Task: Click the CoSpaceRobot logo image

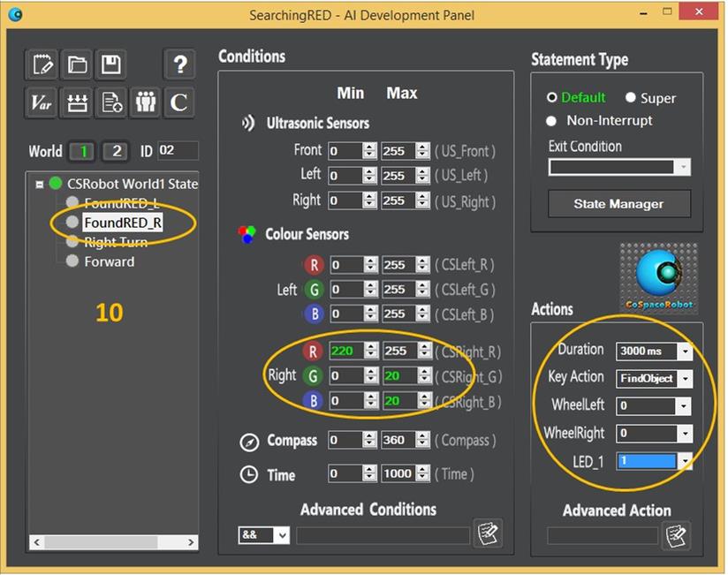Action: [x=657, y=278]
